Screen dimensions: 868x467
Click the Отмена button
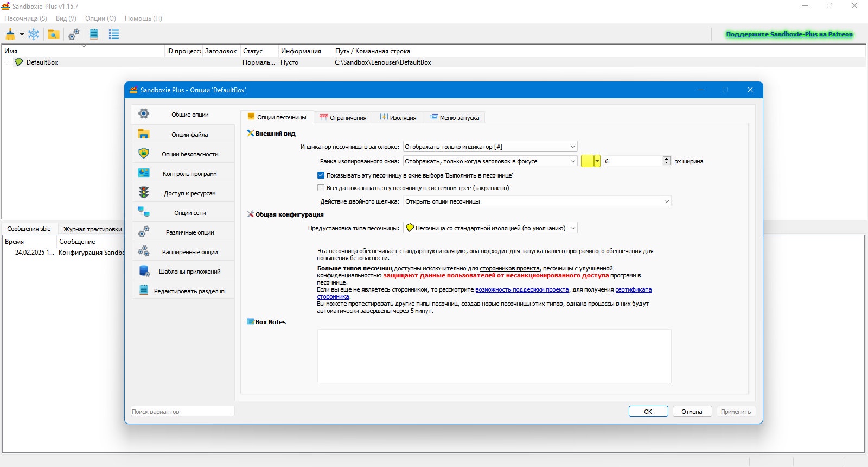tap(692, 412)
